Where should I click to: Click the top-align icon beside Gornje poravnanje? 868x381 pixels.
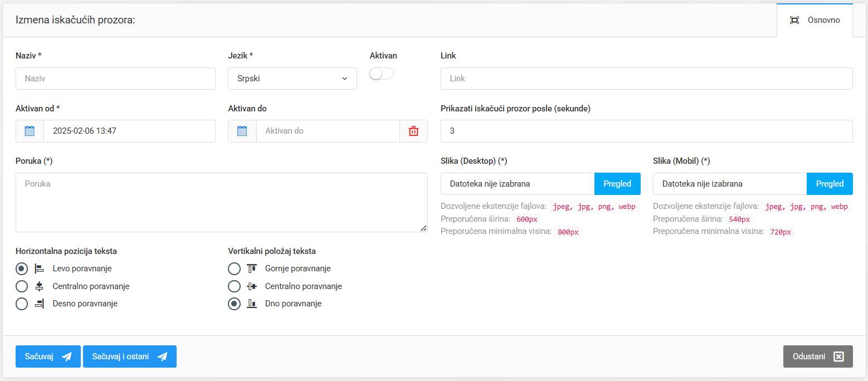[252, 268]
